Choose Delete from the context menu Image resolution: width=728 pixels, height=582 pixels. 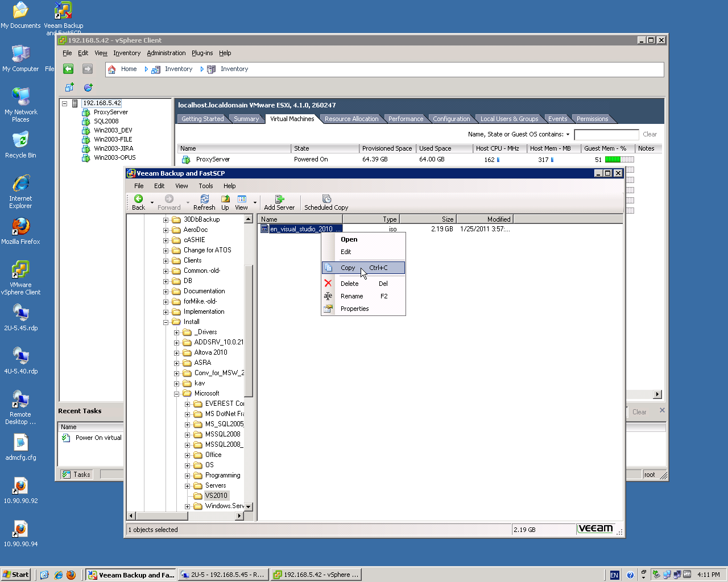point(363,284)
